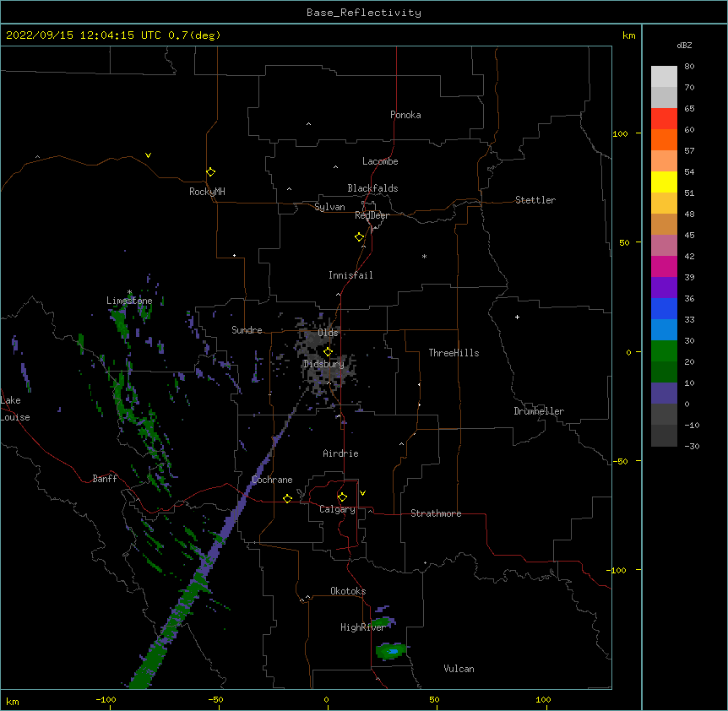The width and height of the screenshot is (728, 711).
Task: Click the yellow diamond marker south of RedDeer
Action: 360,237
